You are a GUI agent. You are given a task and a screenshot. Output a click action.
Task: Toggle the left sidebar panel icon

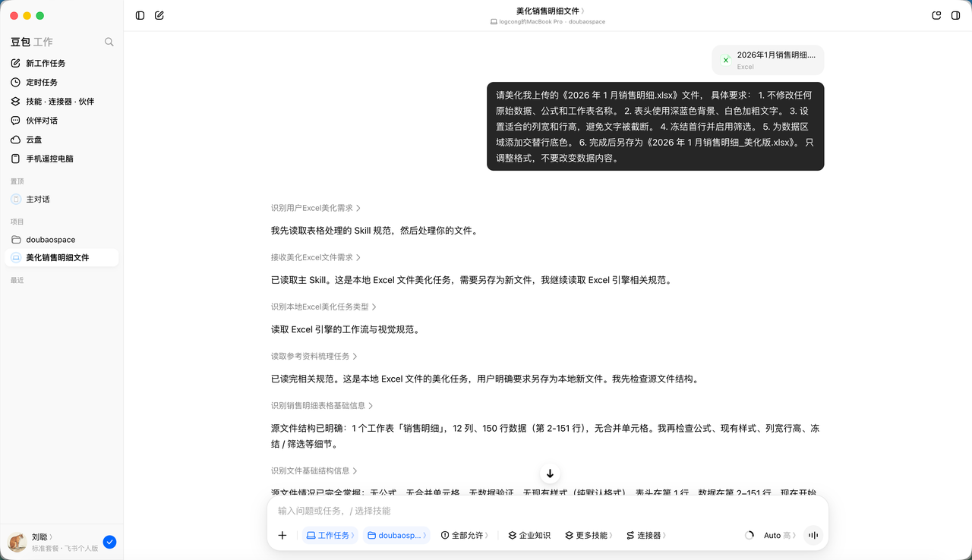pos(140,15)
